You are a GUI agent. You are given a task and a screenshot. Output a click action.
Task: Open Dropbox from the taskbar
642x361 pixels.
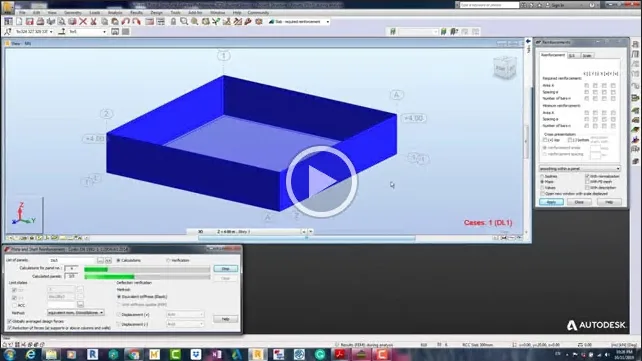tap(196, 354)
